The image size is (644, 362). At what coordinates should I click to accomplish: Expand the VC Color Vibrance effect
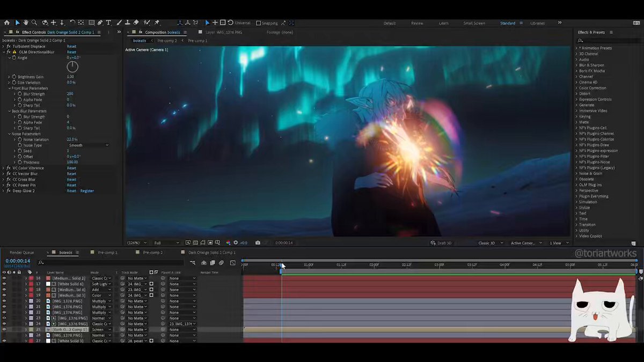coord(3,168)
